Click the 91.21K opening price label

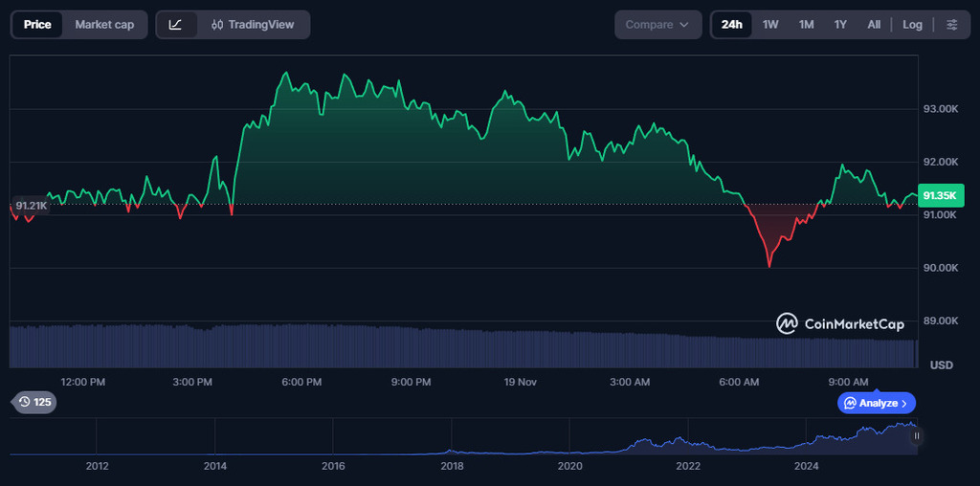pyautogui.click(x=31, y=205)
